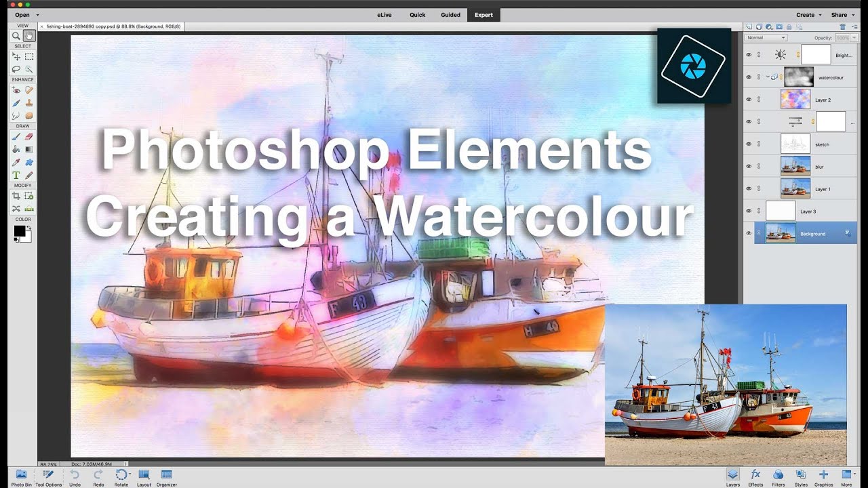Select the Paint Bucket tool
Viewport: 868px width, 488px height.
pos(16,149)
